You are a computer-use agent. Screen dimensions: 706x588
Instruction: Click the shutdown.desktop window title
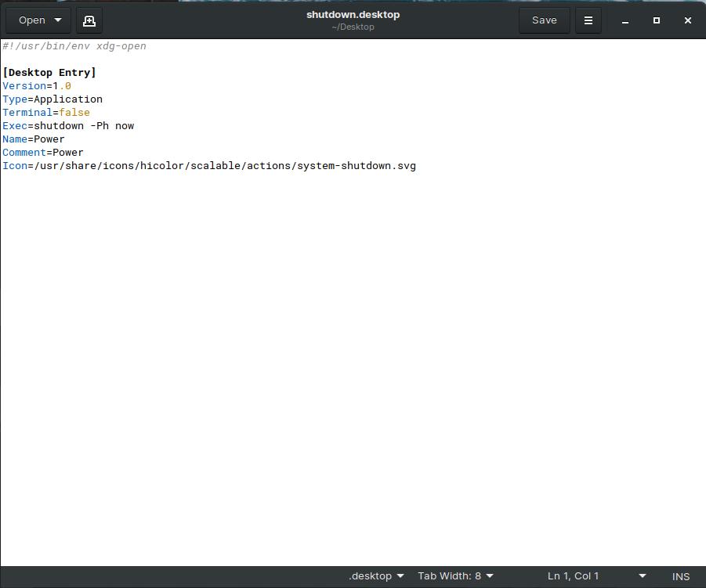click(353, 15)
